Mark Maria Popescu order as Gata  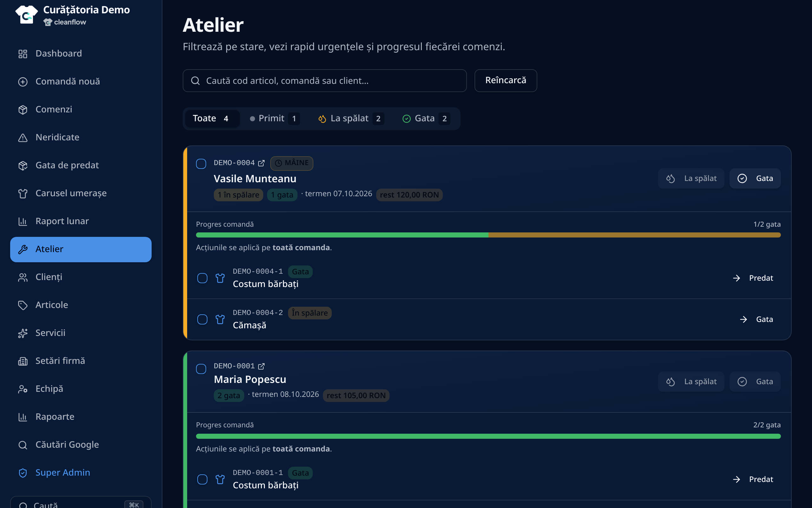[x=755, y=382]
